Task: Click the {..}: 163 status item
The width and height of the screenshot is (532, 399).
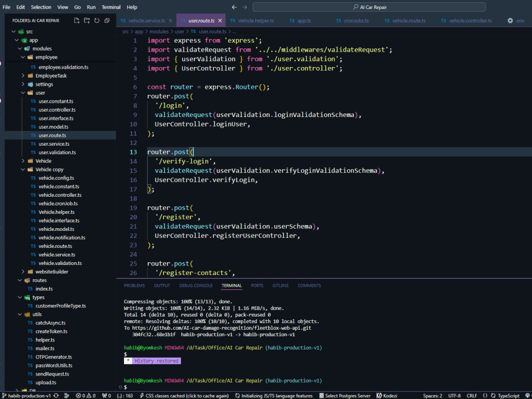Action: [x=125, y=396]
